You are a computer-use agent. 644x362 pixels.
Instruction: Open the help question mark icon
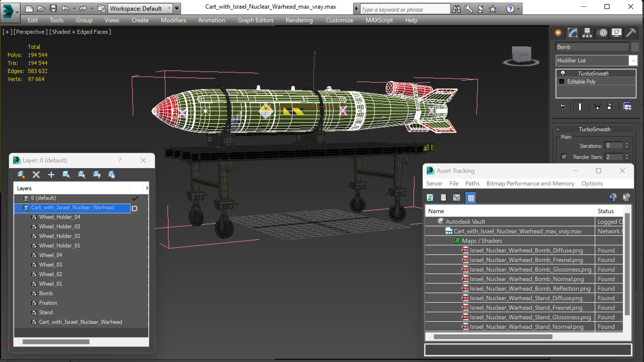tap(510, 9)
